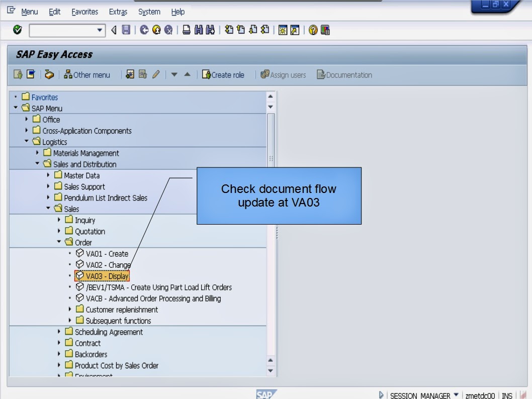Click the Next Page icon
The height and width of the screenshot is (399, 532).
point(253,30)
